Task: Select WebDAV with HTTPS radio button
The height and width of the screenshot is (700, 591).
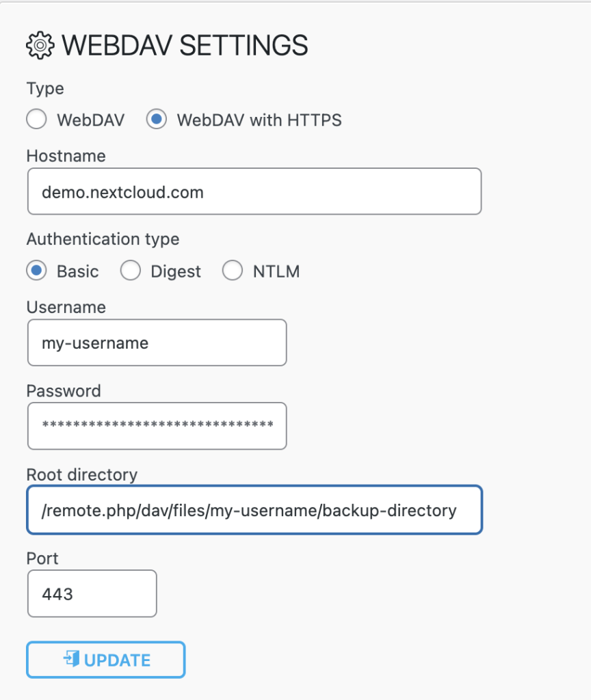Action: click(x=157, y=119)
